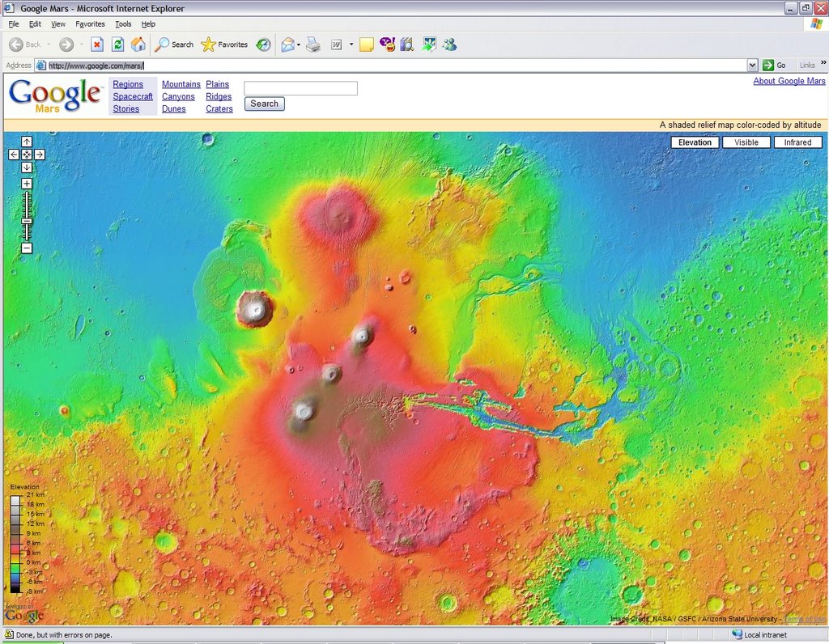This screenshot has width=829, height=644.
Task: Open the address bar dropdown arrow
Action: [x=753, y=65]
